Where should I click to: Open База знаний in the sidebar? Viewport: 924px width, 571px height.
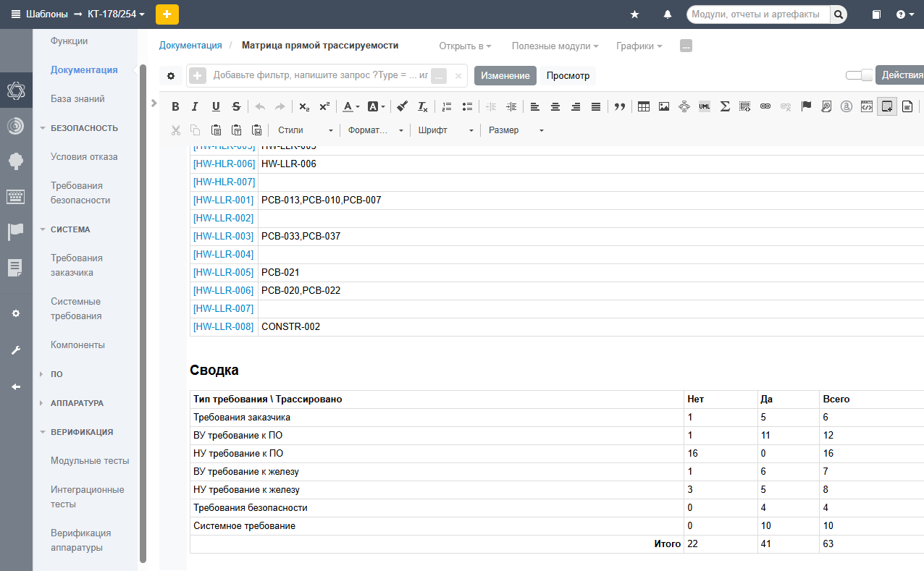(77, 99)
